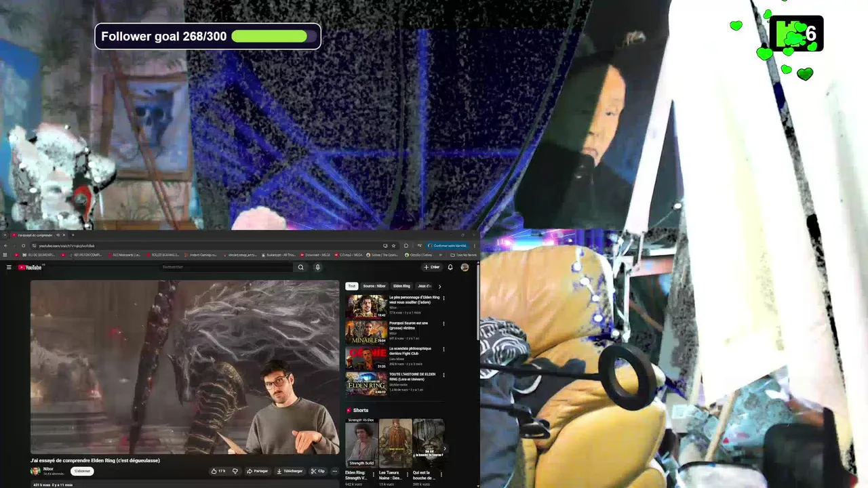
Task: Show more filter chips with right chevron
Action: [439, 286]
